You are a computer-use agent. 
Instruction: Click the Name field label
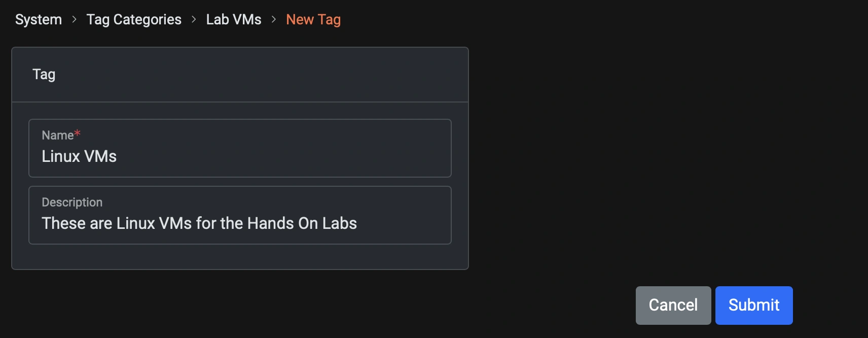pyautogui.click(x=59, y=135)
